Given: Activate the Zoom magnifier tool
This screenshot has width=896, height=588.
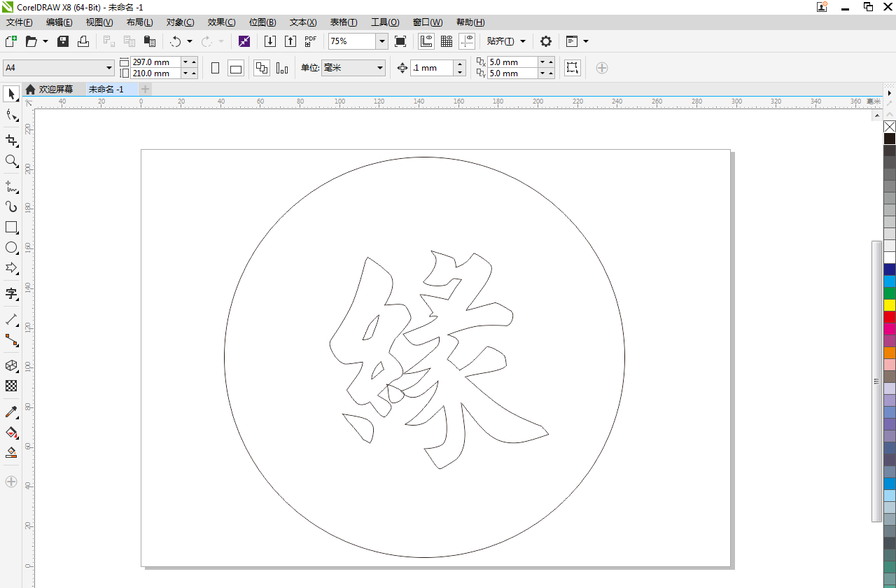Looking at the screenshot, I should tap(11, 161).
